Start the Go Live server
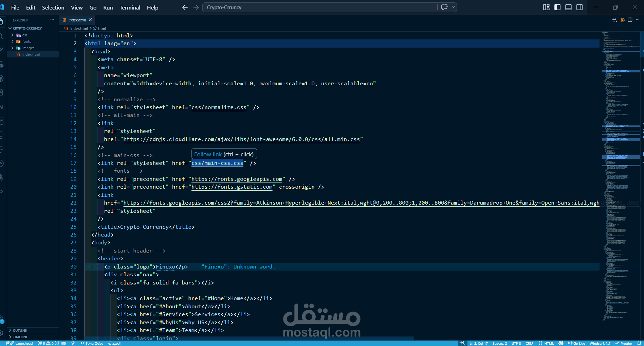 576,343
